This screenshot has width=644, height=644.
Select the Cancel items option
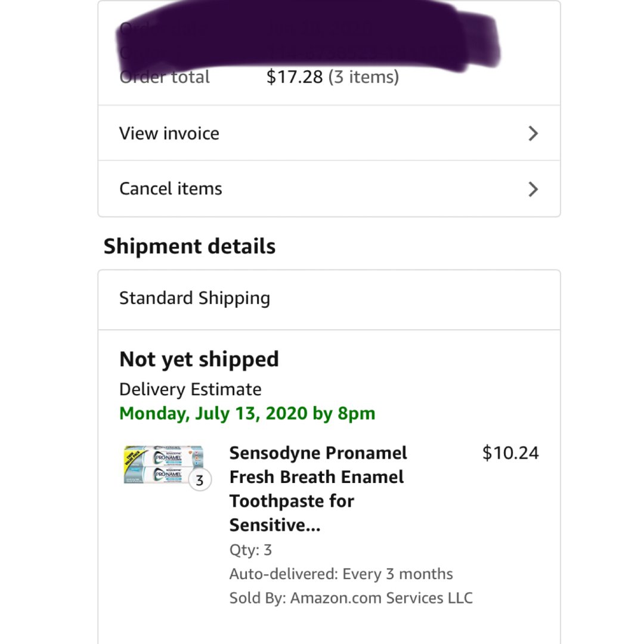click(171, 188)
